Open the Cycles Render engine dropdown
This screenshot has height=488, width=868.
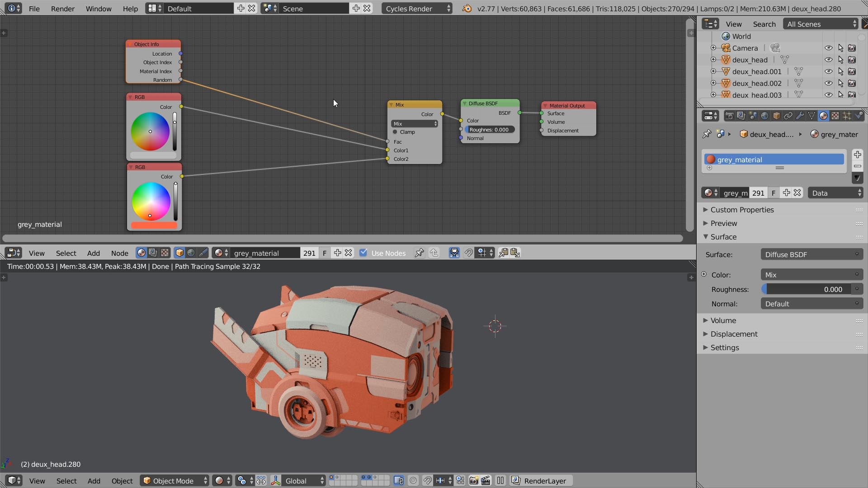tap(416, 9)
